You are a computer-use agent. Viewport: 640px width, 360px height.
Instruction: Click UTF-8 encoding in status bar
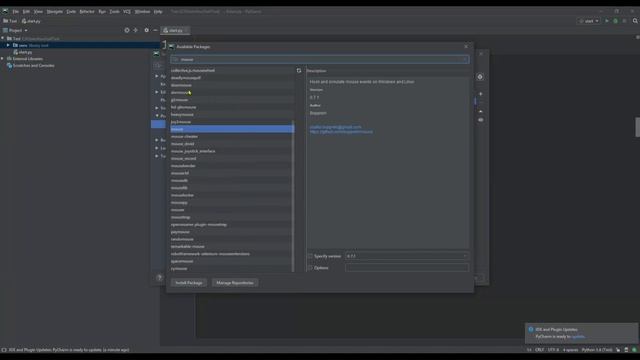[553, 350]
